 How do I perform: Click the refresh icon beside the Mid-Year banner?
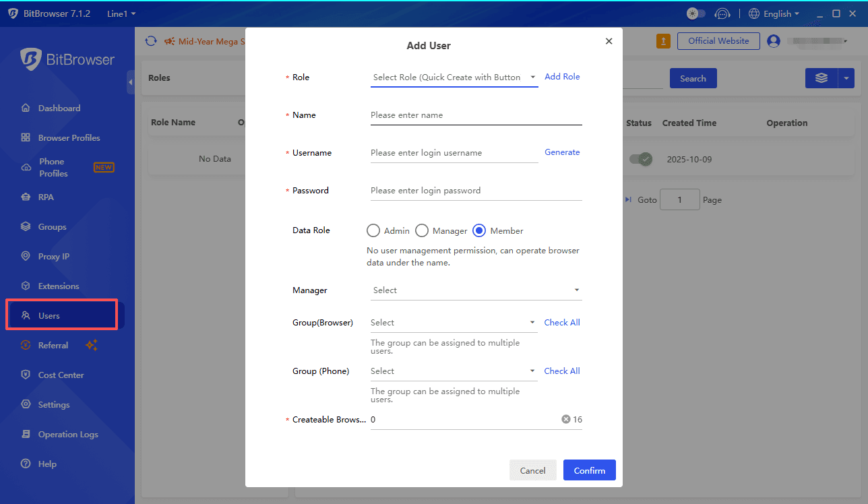[151, 41]
